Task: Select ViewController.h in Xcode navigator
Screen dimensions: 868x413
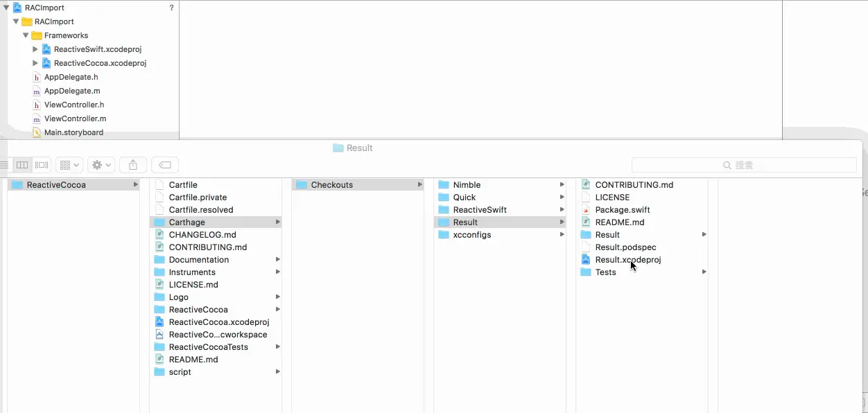Action: tap(73, 105)
